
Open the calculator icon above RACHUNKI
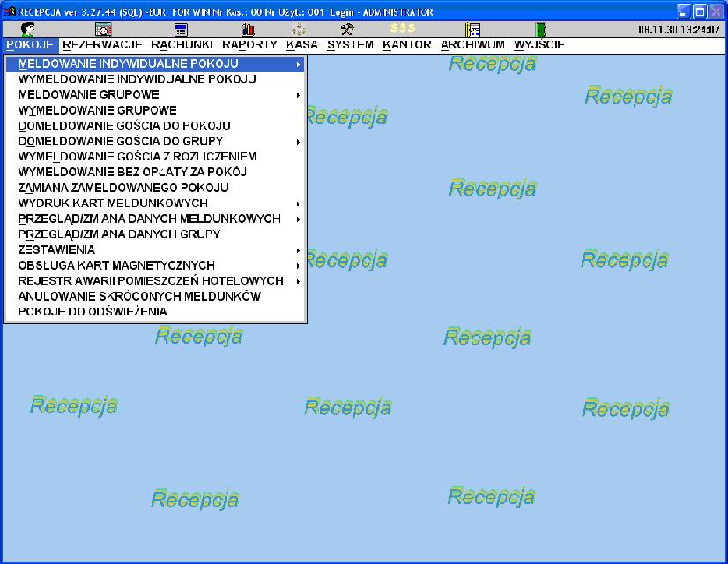[x=181, y=29]
